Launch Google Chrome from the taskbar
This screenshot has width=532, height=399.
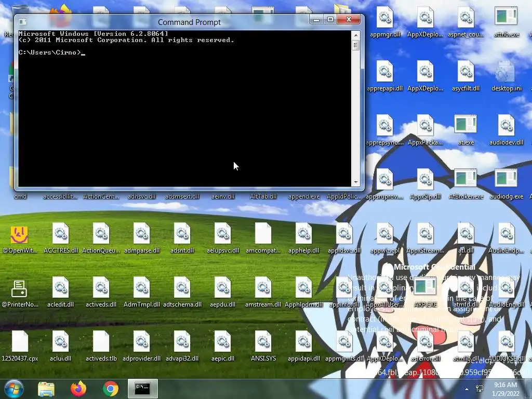click(110, 389)
